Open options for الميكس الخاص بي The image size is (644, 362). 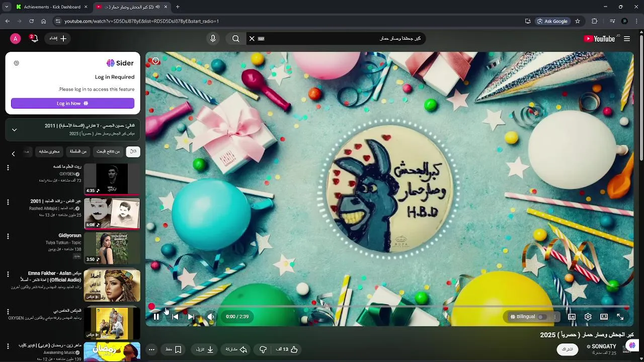pos(8,312)
